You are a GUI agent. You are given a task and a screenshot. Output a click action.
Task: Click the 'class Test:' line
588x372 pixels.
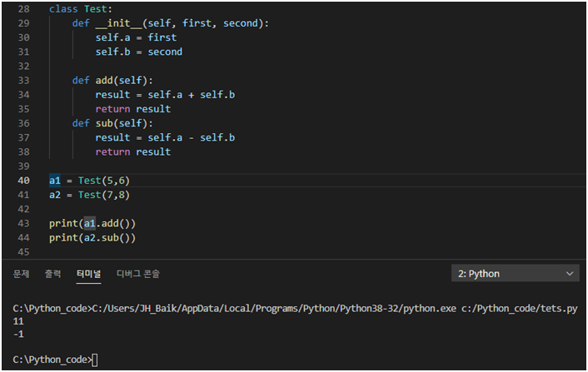coord(81,9)
